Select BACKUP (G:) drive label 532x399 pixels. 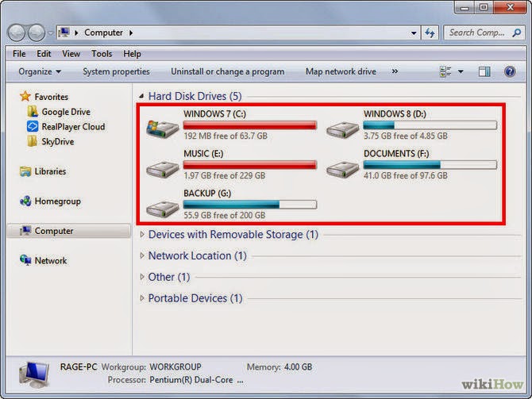point(207,194)
